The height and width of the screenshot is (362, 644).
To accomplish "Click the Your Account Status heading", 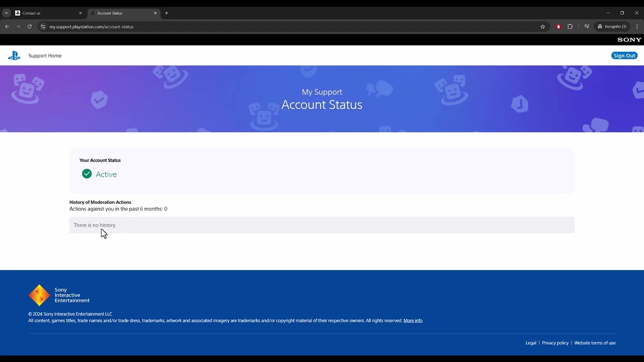I will [x=100, y=160].
